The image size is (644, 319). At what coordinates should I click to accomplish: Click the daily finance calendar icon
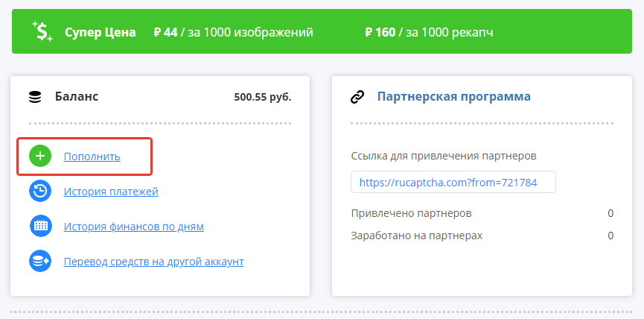[x=39, y=227]
